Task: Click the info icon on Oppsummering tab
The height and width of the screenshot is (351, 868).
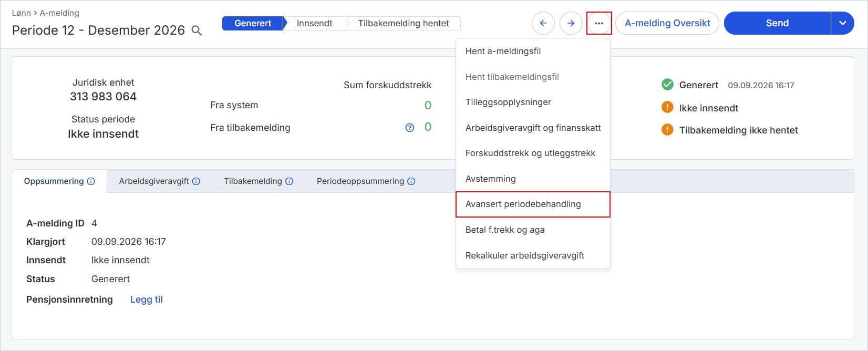Action: tap(91, 181)
